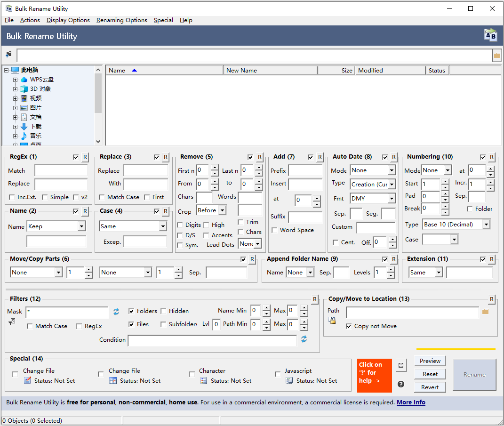Click the refresh icon next to Filters Mask

pos(116,312)
